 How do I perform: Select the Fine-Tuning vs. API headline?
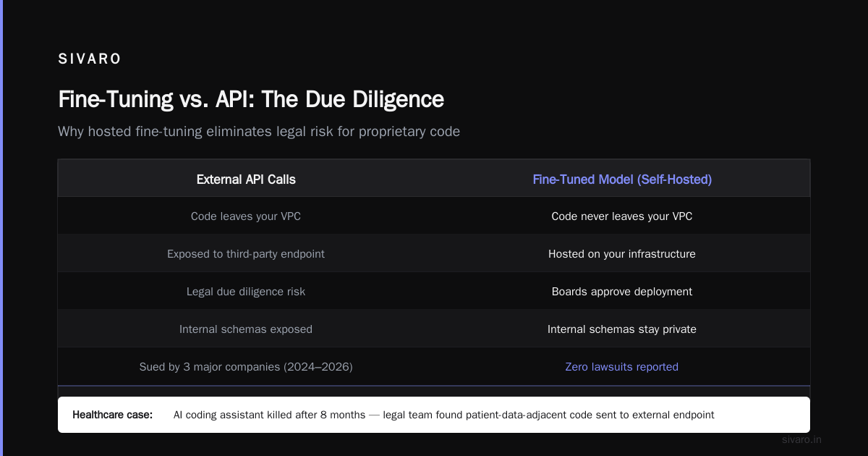251,98
